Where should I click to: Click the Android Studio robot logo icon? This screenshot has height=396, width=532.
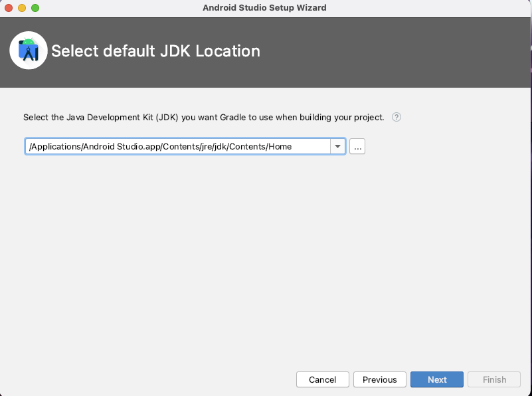[x=29, y=50]
